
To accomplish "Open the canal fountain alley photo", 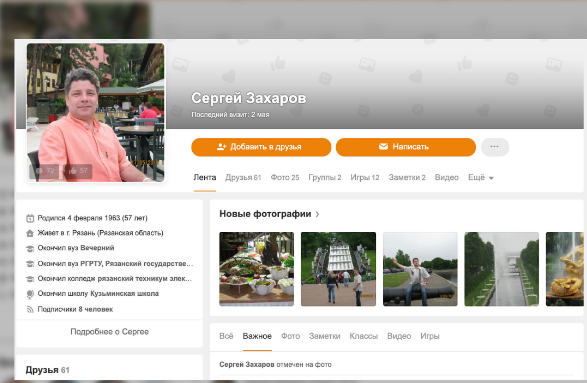I will pyautogui.click(x=502, y=269).
